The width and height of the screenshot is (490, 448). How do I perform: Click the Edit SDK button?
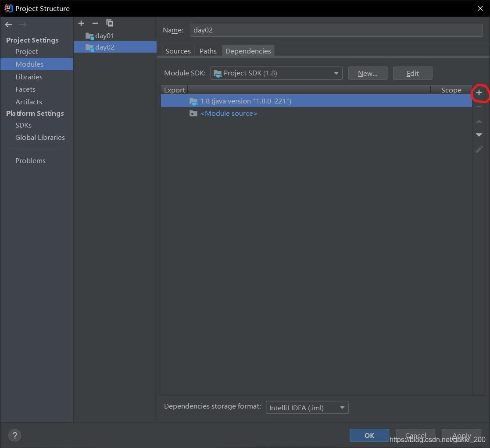point(412,73)
